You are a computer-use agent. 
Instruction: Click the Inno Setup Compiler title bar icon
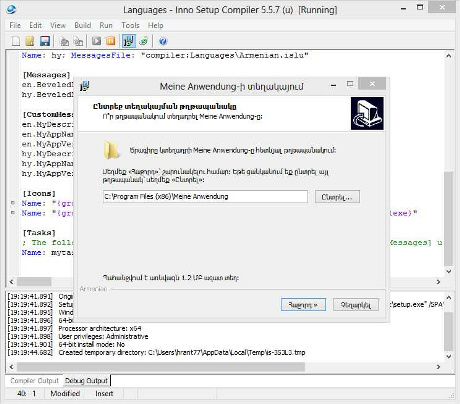11,9
